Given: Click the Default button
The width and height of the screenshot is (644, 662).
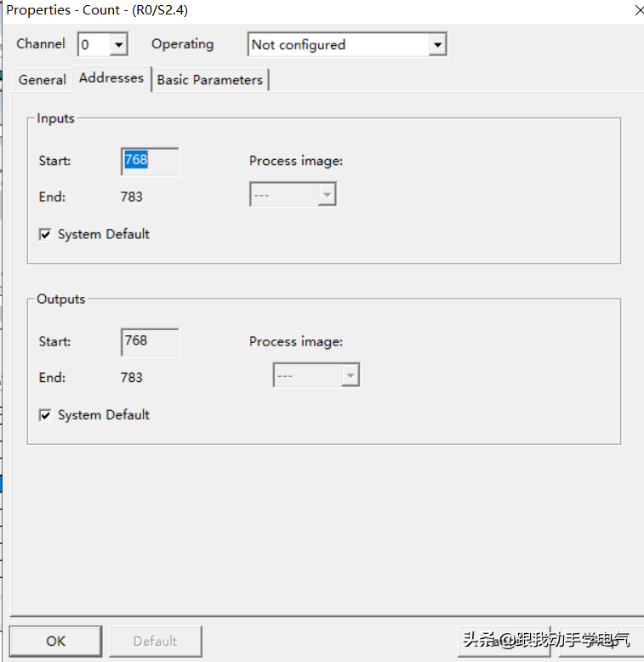Looking at the screenshot, I should (155, 642).
